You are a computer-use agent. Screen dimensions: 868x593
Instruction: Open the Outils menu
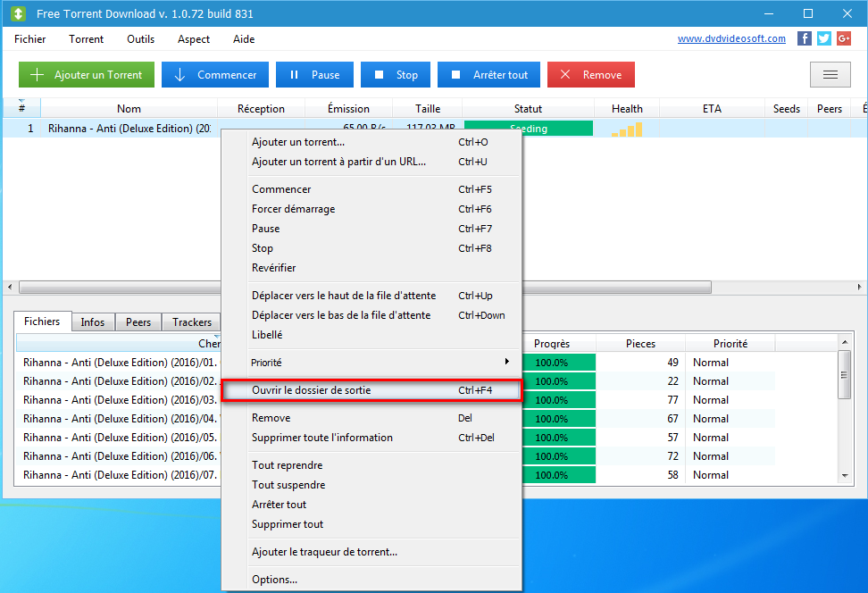140,38
